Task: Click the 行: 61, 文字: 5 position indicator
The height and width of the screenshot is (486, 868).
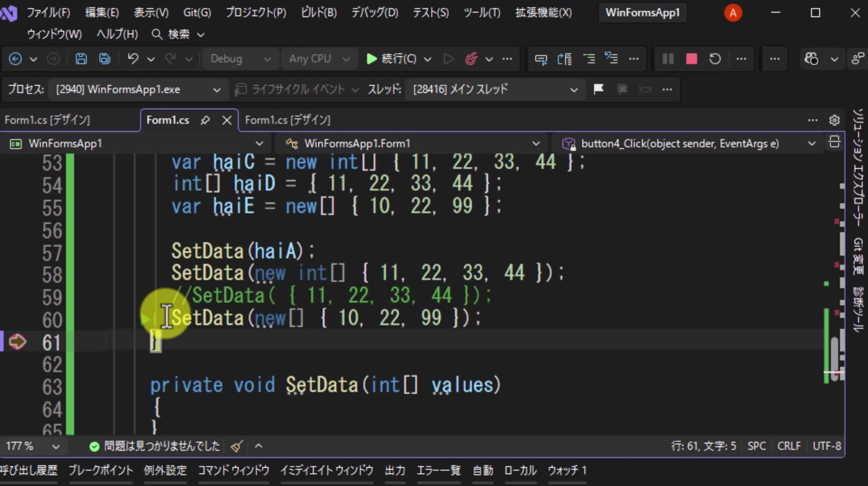Action: tap(703, 446)
